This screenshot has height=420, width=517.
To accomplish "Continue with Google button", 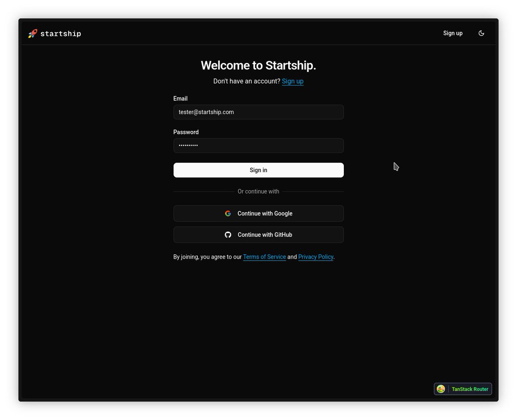I will 258,213.
